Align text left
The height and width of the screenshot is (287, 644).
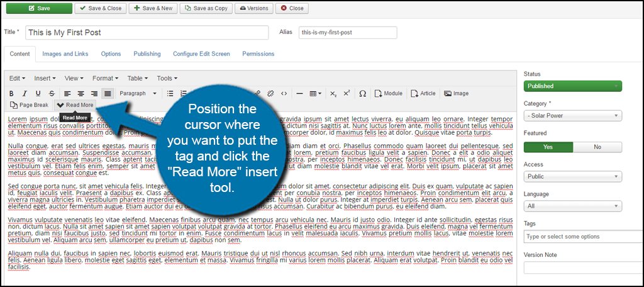(67, 94)
